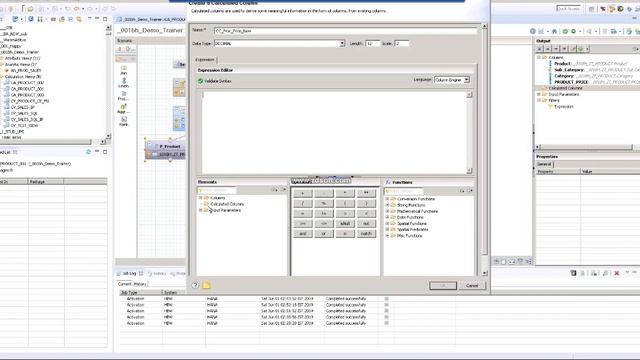Select the Projection node in Scenario palette
The height and width of the screenshot is (360, 640).
124,96
